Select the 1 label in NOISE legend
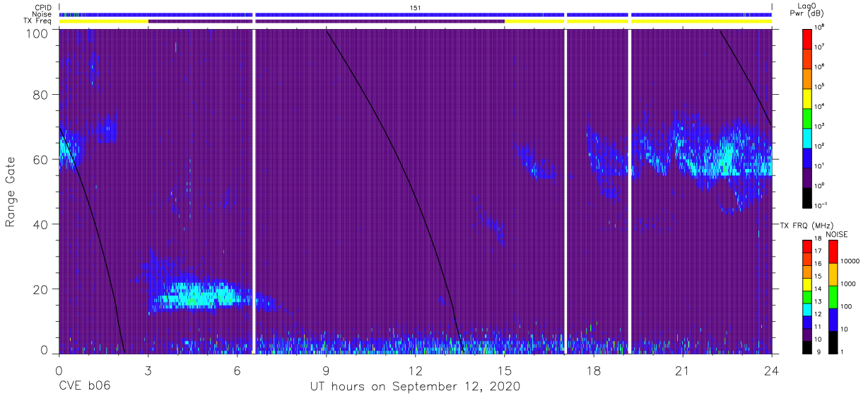The image size is (868, 401). pos(843,351)
